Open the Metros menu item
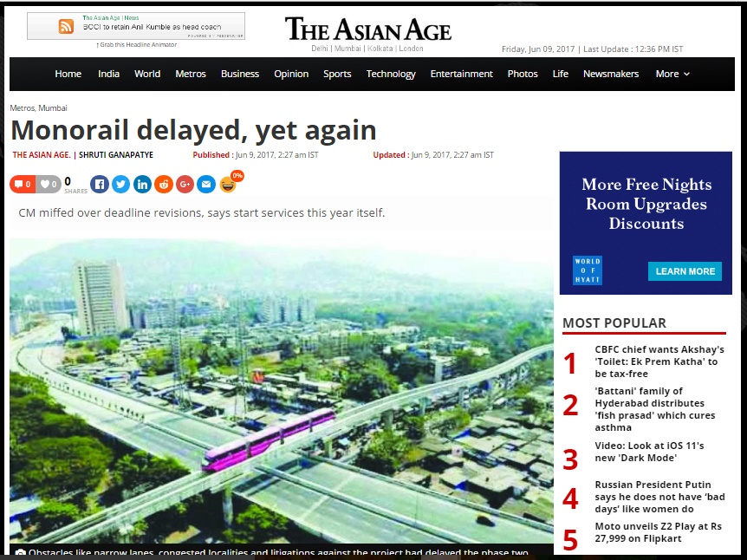747x560 pixels. point(191,74)
